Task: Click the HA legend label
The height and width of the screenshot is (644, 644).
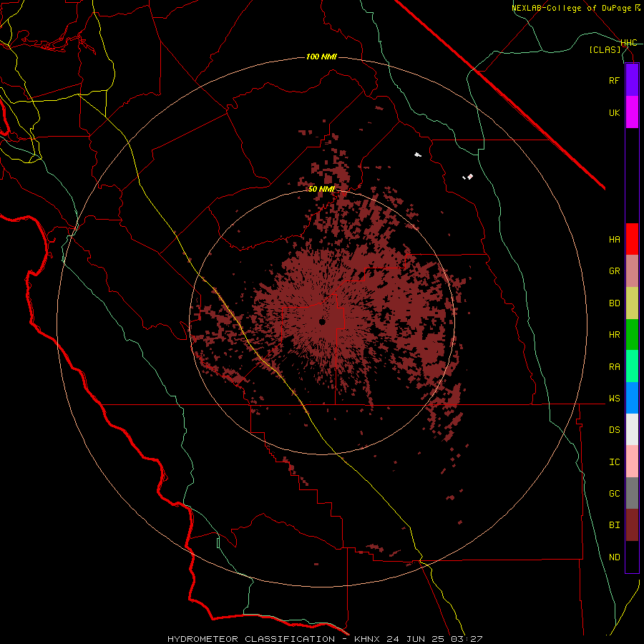Action: click(614, 240)
